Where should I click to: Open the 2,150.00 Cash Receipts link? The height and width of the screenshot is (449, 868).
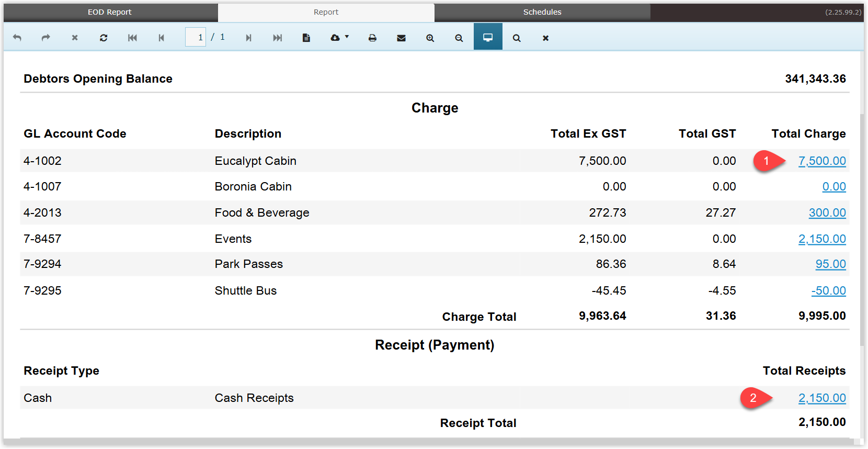(x=822, y=398)
